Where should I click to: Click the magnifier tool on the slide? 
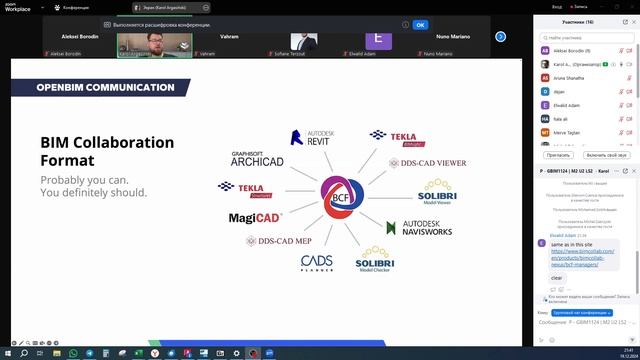(x=28, y=343)
